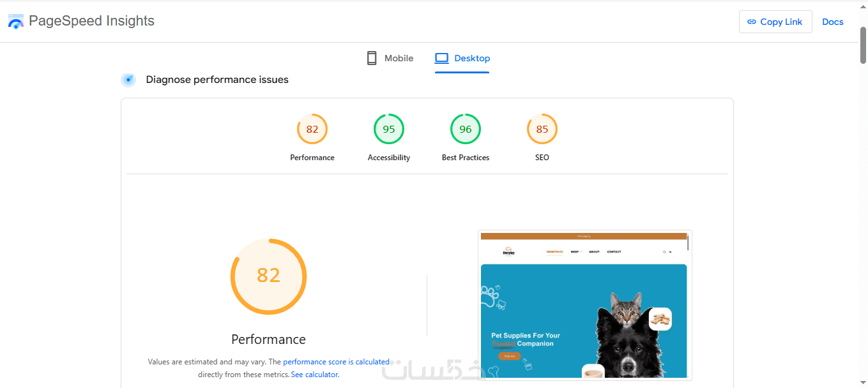Open the Docs link

[833, 22]
